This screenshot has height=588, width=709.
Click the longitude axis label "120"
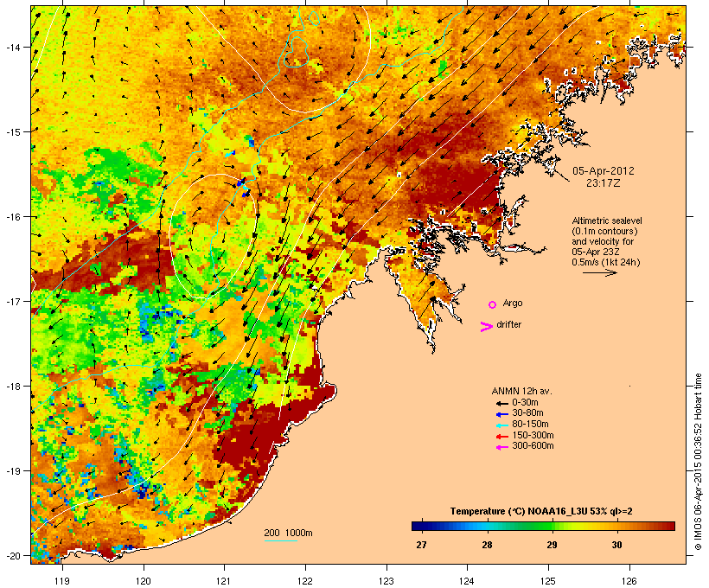(144, 581)
